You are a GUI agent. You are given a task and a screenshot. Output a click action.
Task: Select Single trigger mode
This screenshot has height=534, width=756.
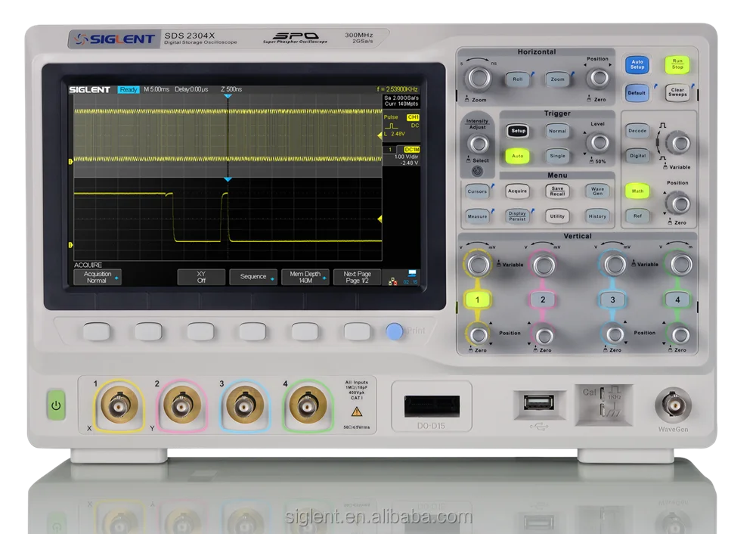pos(557,156)
